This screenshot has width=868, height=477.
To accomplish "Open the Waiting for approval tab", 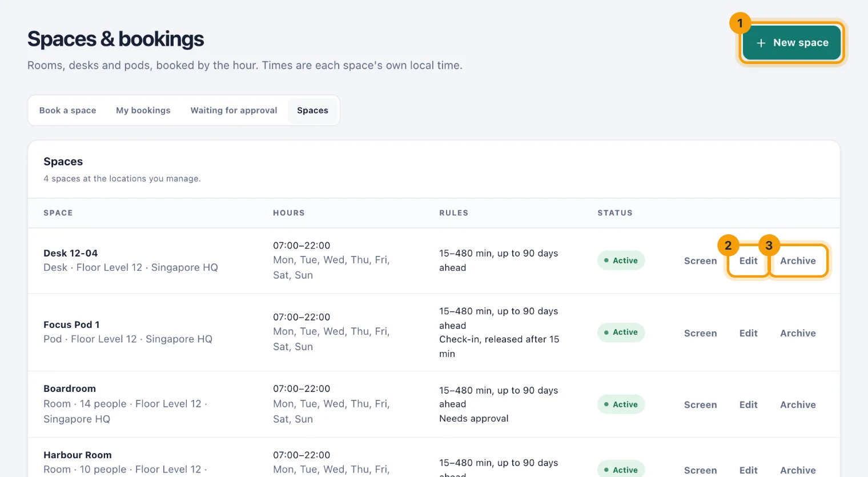I will (234, 110).
